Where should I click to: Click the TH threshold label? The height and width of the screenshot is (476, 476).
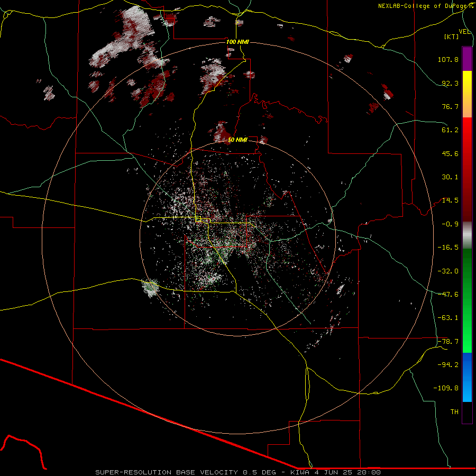(x=454, y=412)
